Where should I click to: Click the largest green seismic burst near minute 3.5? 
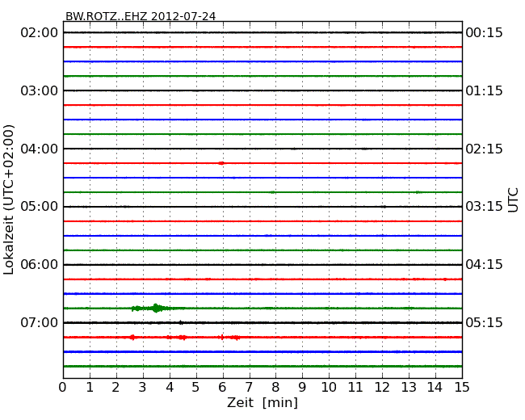156,308
